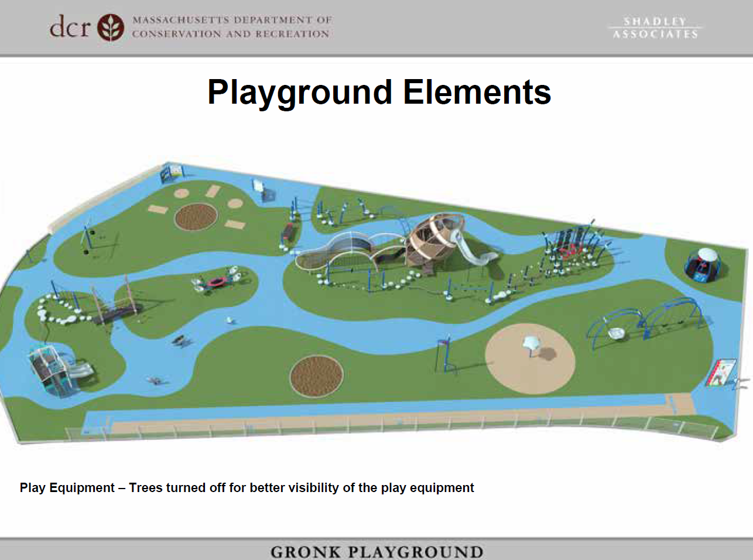The image size is (753, 560).
Task: Click the large brown sand circle at bottom center
Action: [x=317, y=377]
